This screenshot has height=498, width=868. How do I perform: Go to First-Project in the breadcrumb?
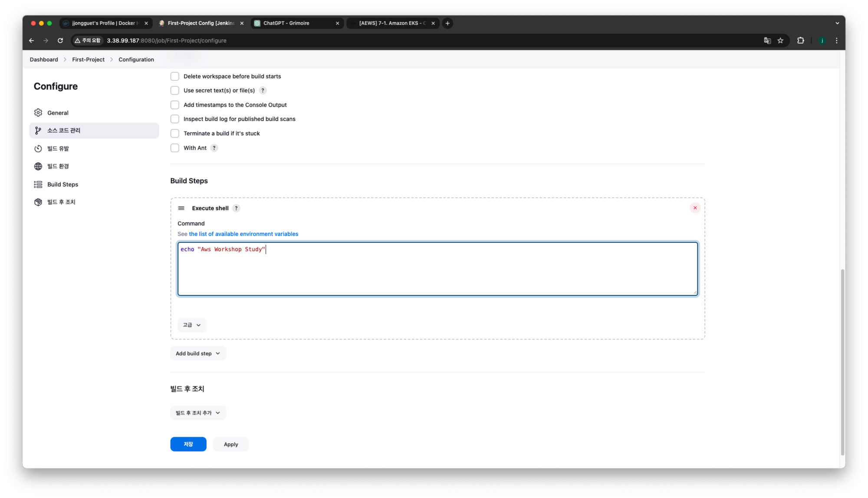[88, 59]
